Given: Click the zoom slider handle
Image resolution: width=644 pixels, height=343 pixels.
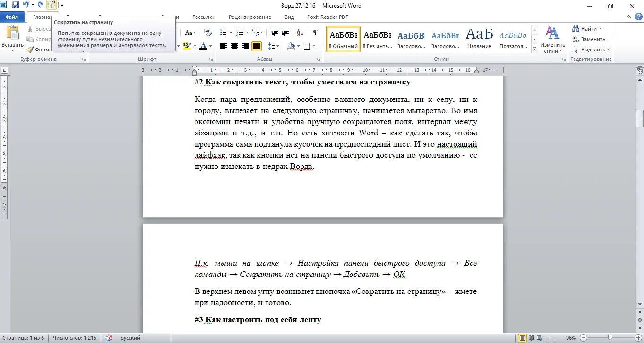Looking at the screenshot, I should (610, 338).
